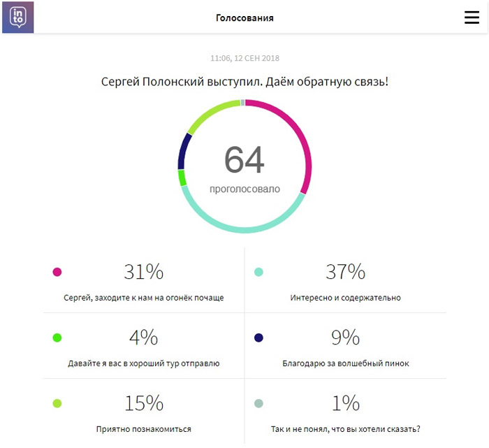Click the Голосования header title
This screenshot has width=489, height=448.
click(x=245, y=17)
